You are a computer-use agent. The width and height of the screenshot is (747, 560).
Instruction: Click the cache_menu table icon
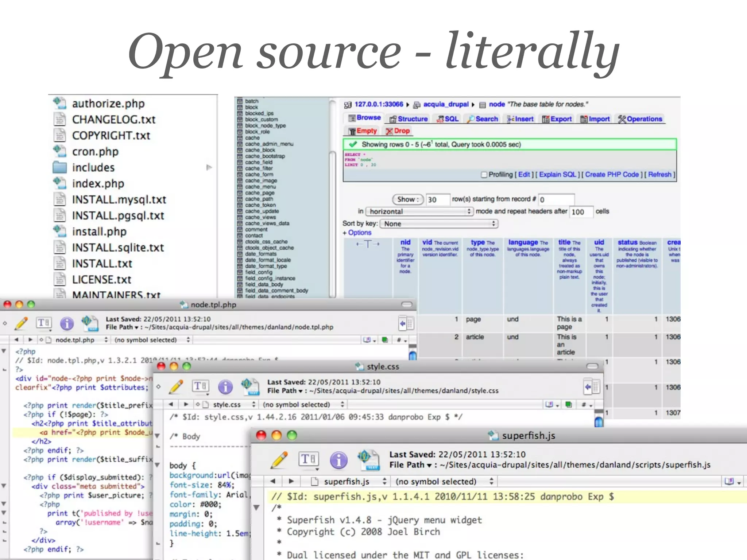[240, 187]
